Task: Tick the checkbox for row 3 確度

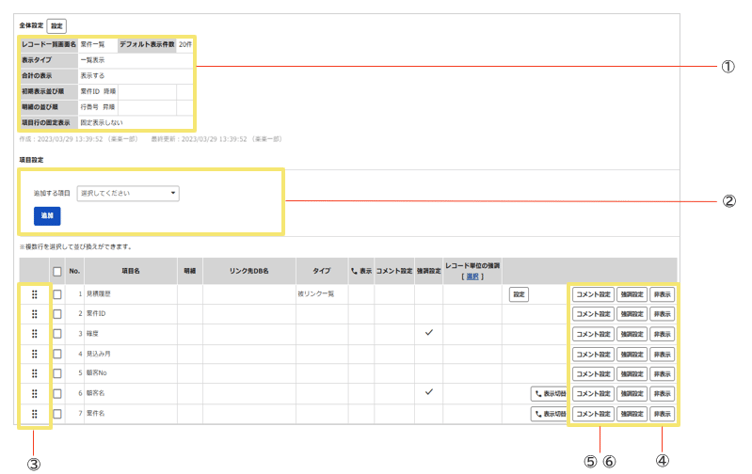Action: [x=57, y=334]
